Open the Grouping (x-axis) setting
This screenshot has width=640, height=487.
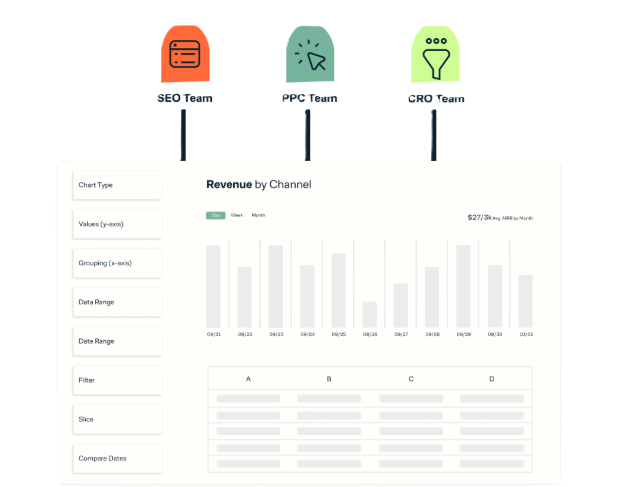coord(117,263)
